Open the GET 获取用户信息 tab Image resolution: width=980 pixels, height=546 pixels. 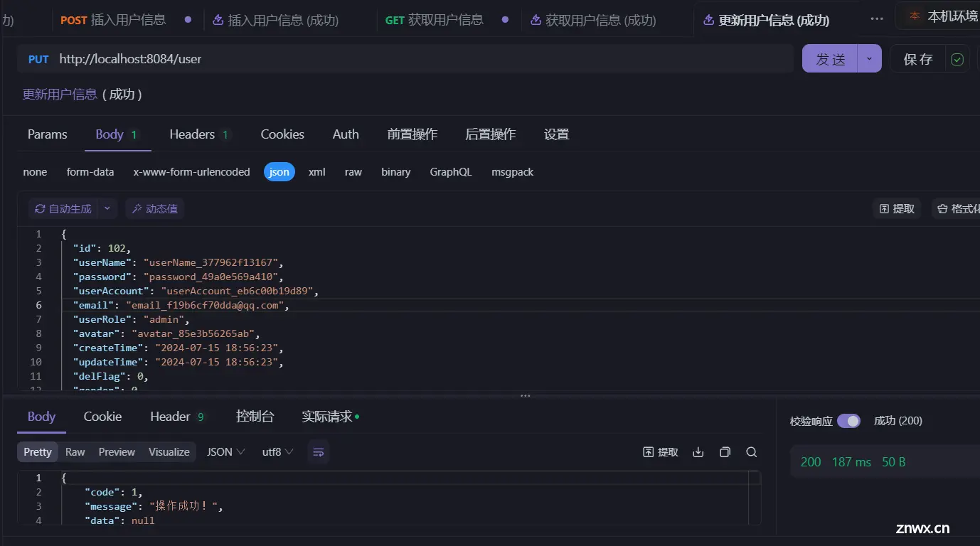(x=447, y=20)
